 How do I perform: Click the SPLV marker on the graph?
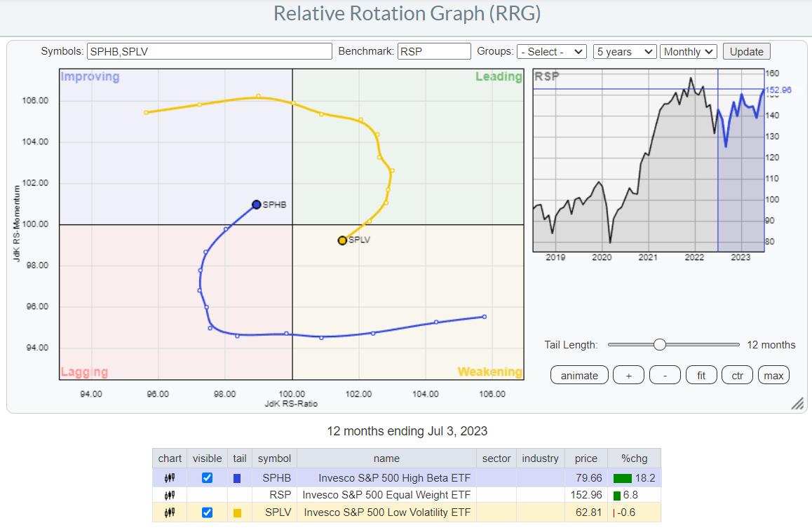(x=342, y=240)
